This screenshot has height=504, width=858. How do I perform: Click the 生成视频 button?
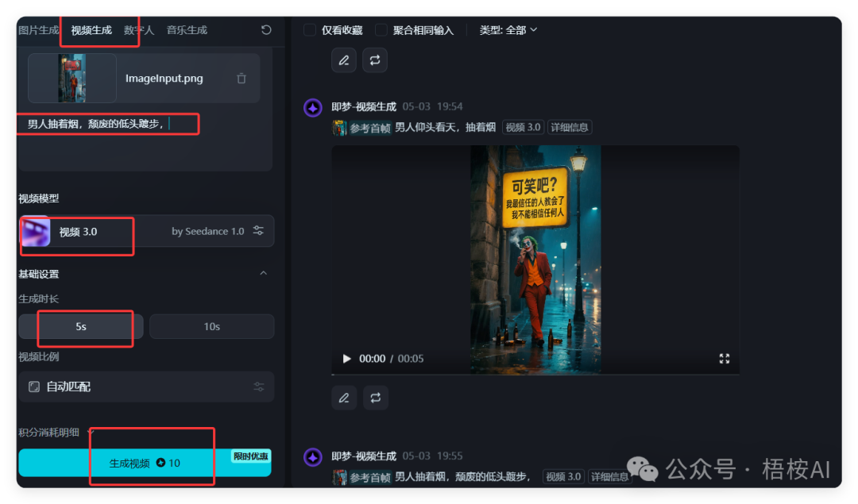(145, 463)
